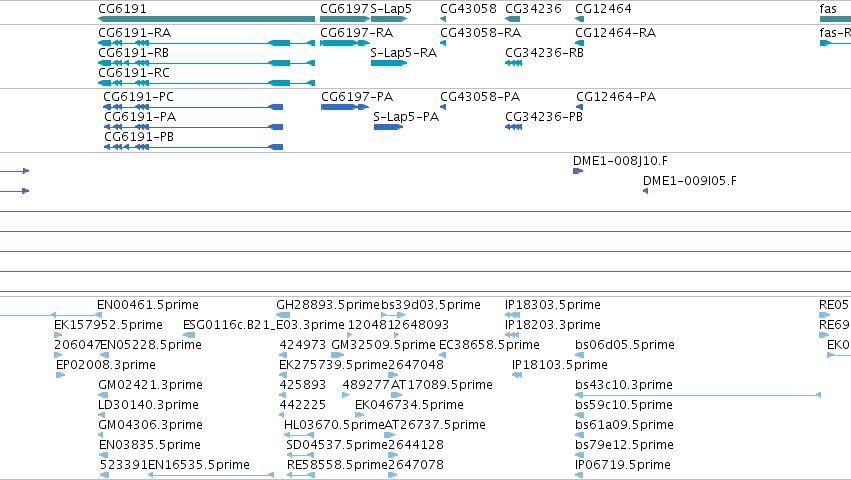Select the fas gene label
Image resolution: width=851 pixels, height=480 pixels.
coord(828,9)
